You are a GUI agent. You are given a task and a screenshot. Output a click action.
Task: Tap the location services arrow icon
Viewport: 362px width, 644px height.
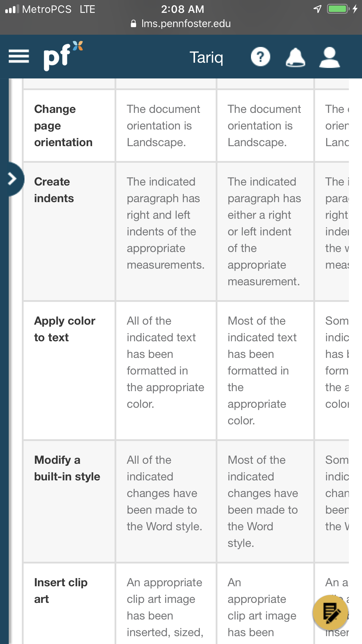point(317,9)
